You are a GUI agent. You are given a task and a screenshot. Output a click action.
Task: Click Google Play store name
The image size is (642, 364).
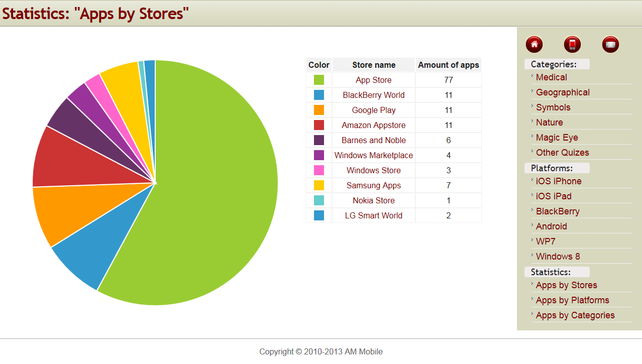(x=374, y=110)
